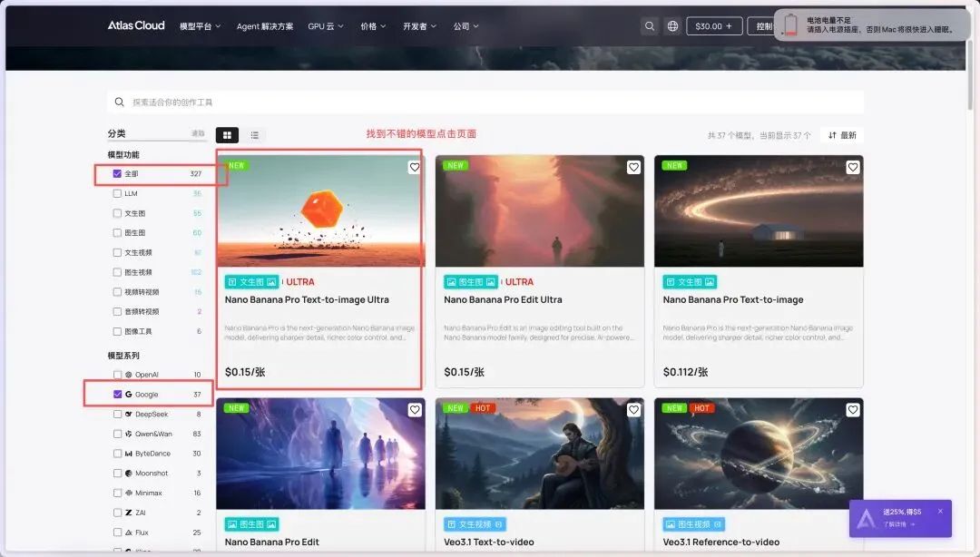Check the ZAI series checkbox

117,513
